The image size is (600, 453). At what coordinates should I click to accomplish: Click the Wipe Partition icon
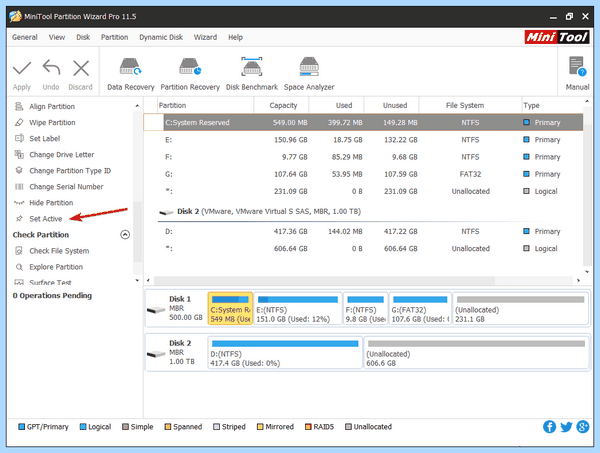(x=19, y=122)
